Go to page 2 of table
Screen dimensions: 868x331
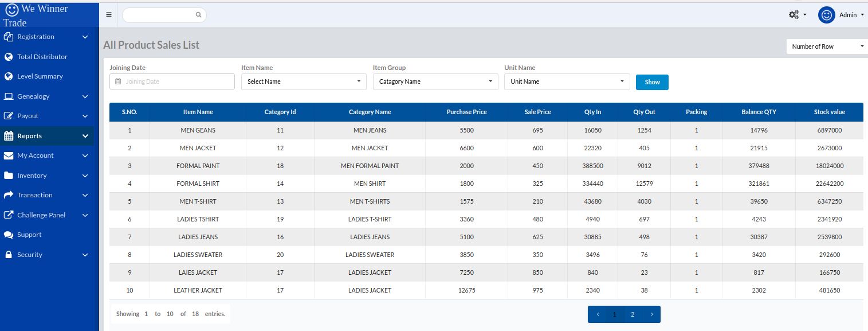(633, 314)
